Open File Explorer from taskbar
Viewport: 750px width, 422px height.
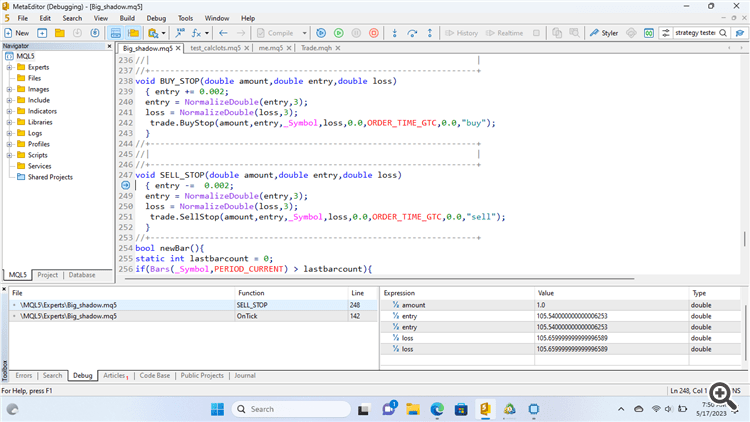coord(412,409)
